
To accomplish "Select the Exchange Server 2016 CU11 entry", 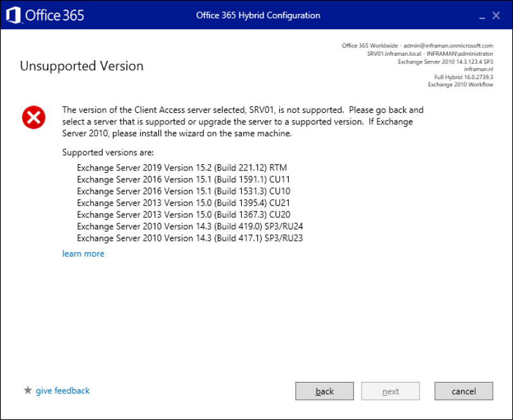I will 183,179.
